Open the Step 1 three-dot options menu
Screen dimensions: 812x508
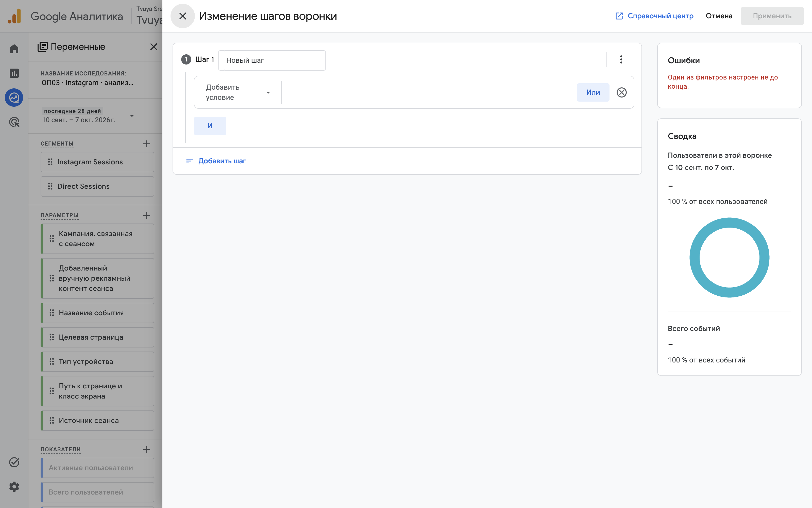[621, 59]
